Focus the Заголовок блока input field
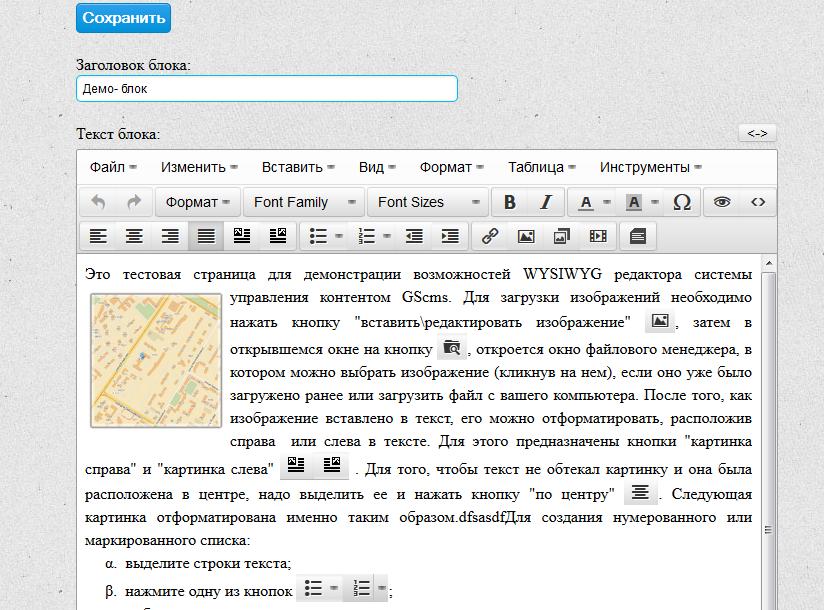The image size is (824, 610). point(267,88)
